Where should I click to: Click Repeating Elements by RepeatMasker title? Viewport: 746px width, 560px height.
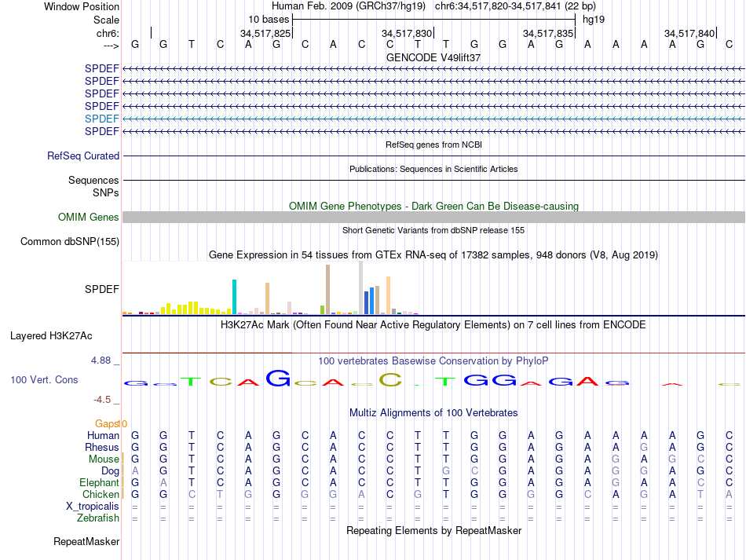pyautogui.click(x=434, y=530)
